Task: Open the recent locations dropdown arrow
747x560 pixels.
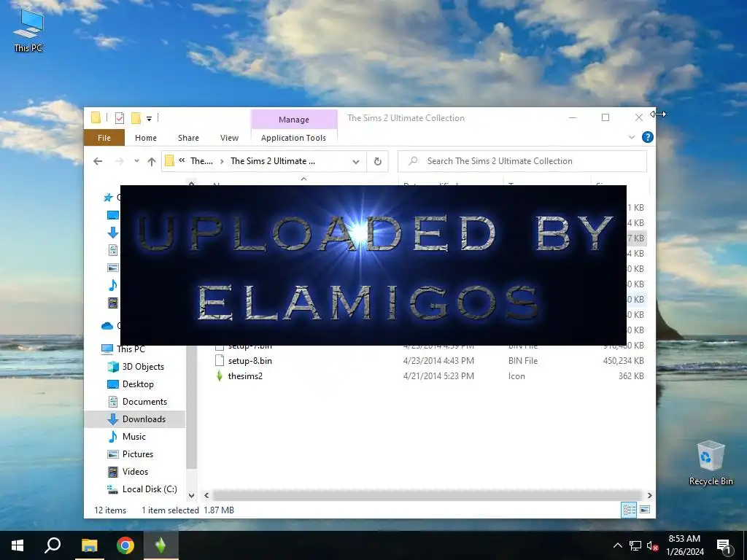Action: coord(136,161)
